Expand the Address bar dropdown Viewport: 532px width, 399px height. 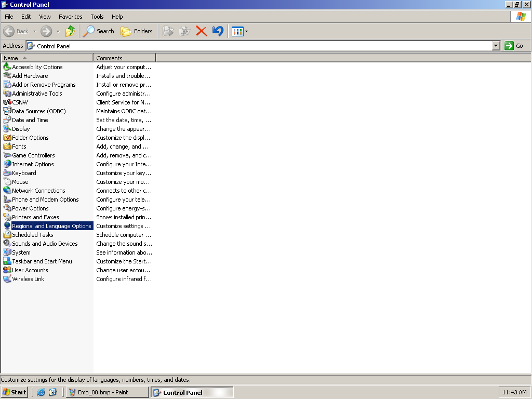(496, 46)
